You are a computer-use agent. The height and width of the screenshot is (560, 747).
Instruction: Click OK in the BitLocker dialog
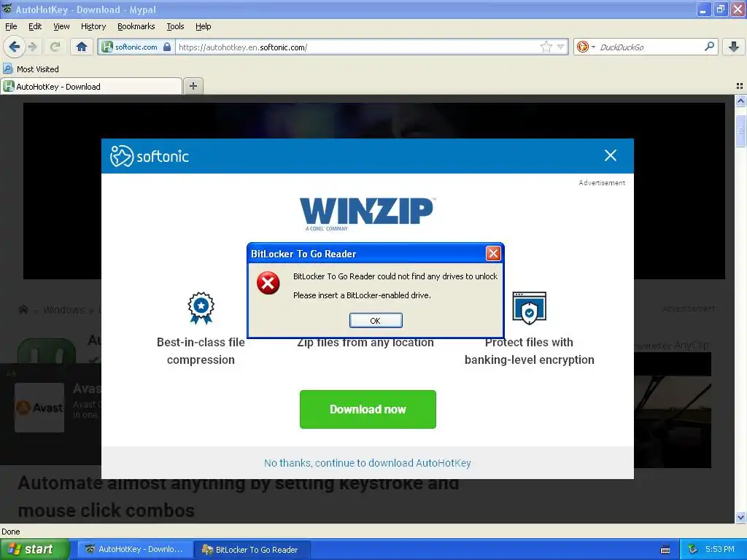click(x=376, y=321)
